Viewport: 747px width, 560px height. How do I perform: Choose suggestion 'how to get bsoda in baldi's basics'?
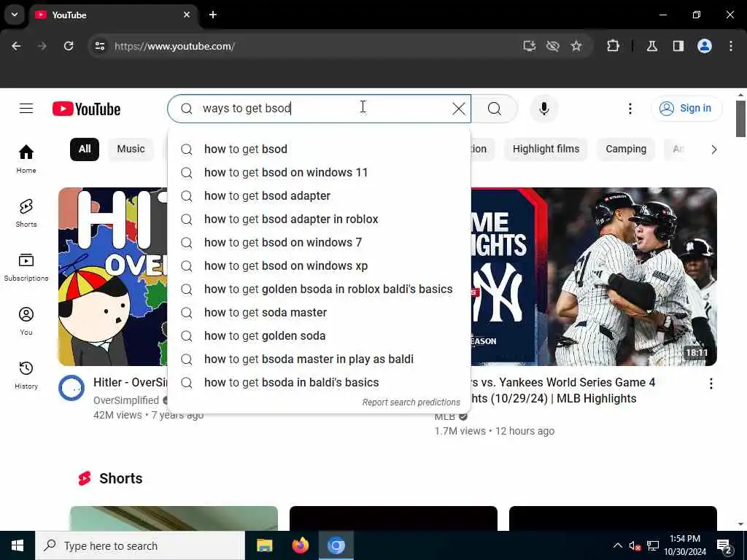tap(320, 382)
